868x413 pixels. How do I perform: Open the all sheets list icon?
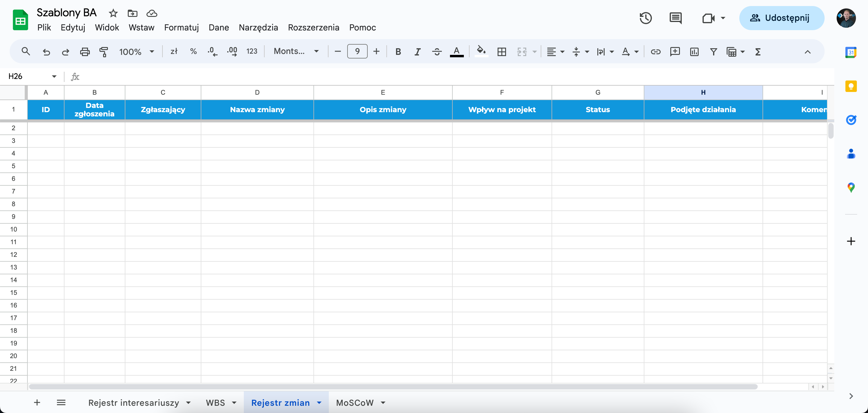click(61, 402)
